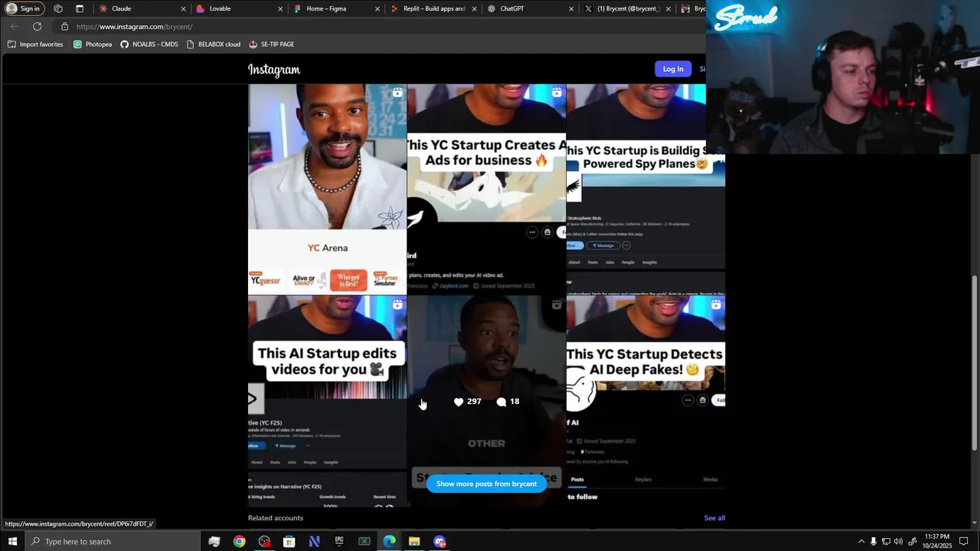Click the heart likes icon showing 297
This screenshot has height=551, width=980.
[x=459, y=402]
